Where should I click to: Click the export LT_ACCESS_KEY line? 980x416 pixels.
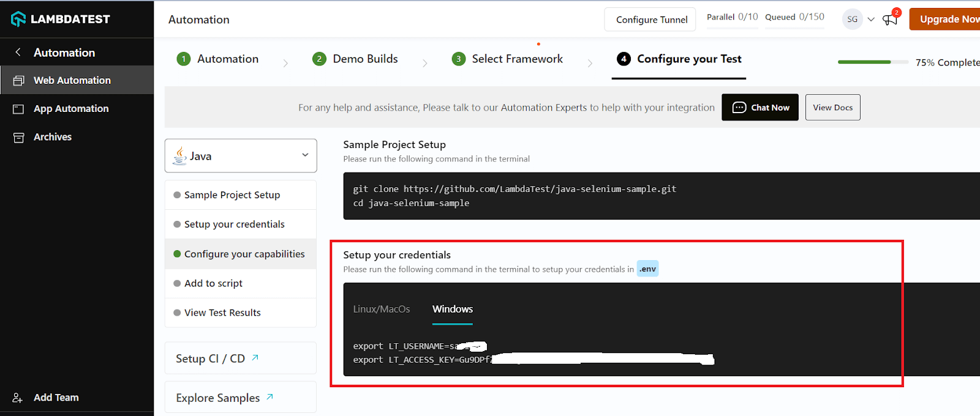pos(533,360)
